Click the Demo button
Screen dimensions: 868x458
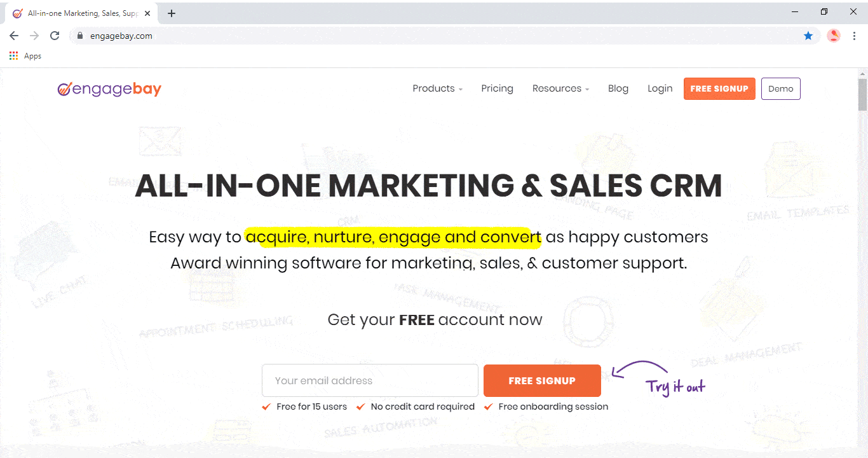[780, 88]
